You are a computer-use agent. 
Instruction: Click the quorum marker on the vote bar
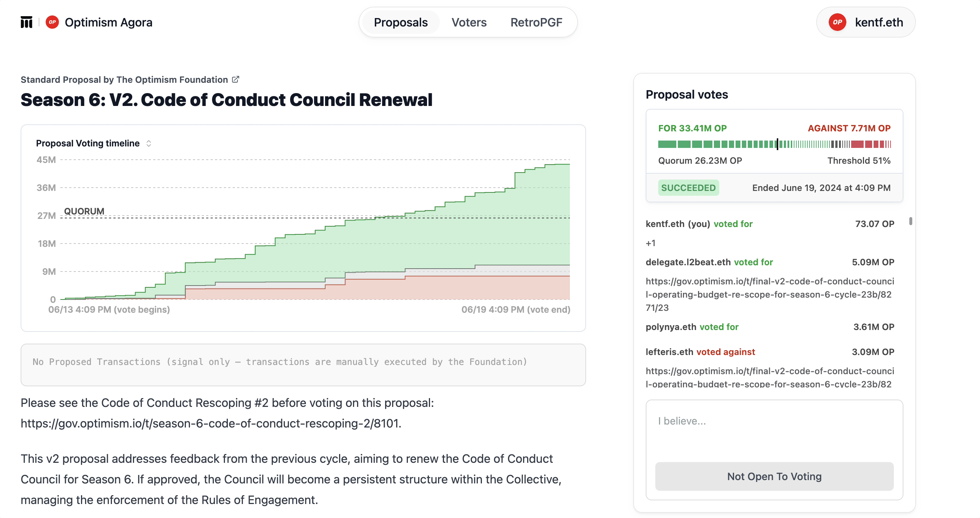pyautogui.click(x=777, y=144)
